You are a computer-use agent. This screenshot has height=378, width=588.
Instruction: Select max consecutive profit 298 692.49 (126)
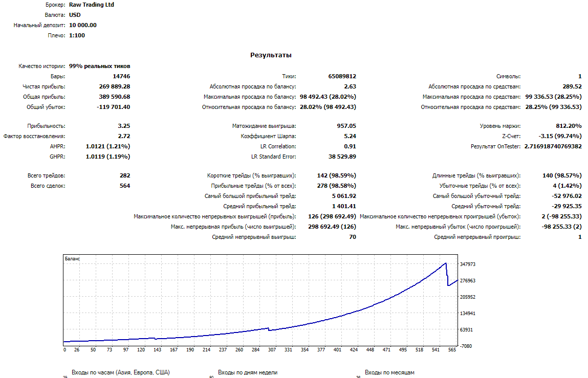(x=332, y=227)
